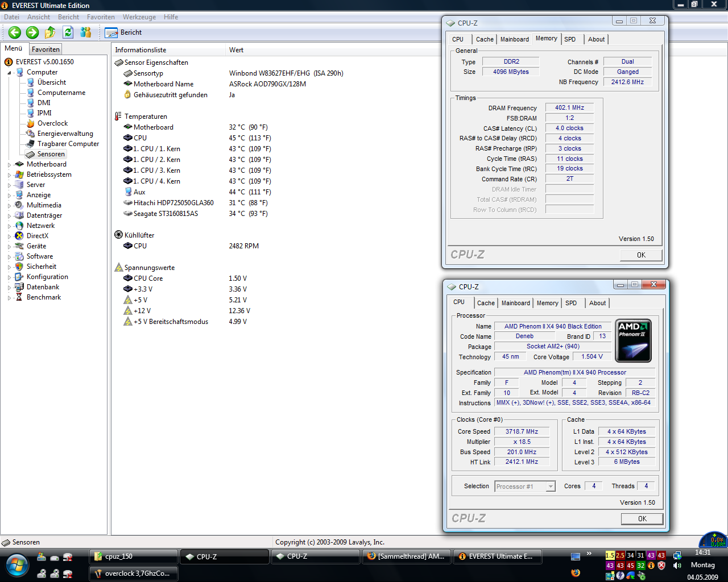The width and height of the screenshot is (728, 582).
Task: Click the AMD Phenom II logo in CPU-Z
Action: [634, 340]
